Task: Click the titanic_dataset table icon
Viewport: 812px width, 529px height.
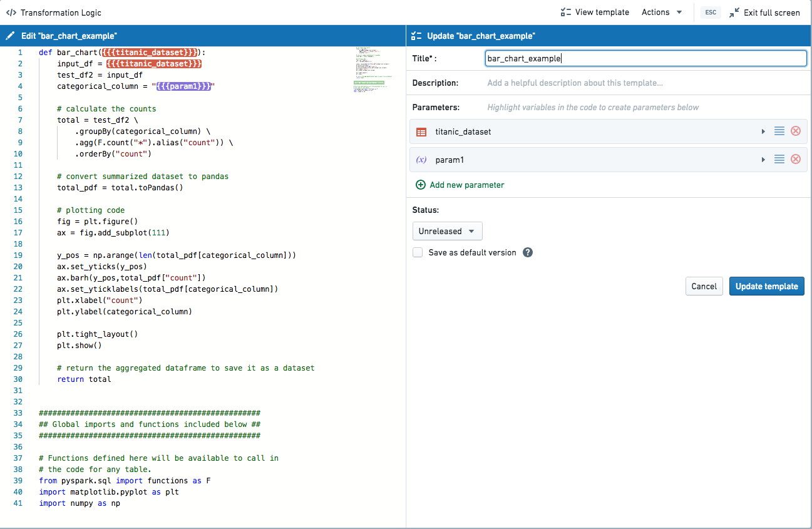Action: point(421,132)
